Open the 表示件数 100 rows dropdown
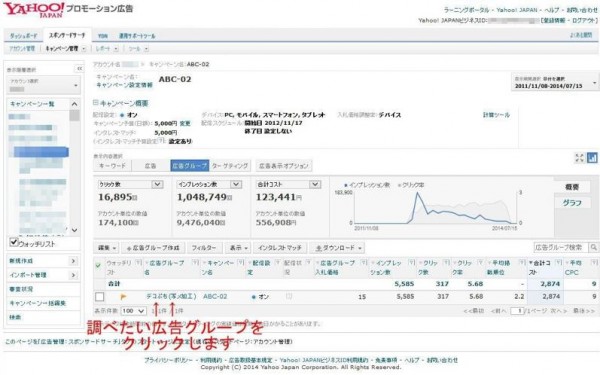This screenshot has height=375, width=600. [x=134, y=311]
